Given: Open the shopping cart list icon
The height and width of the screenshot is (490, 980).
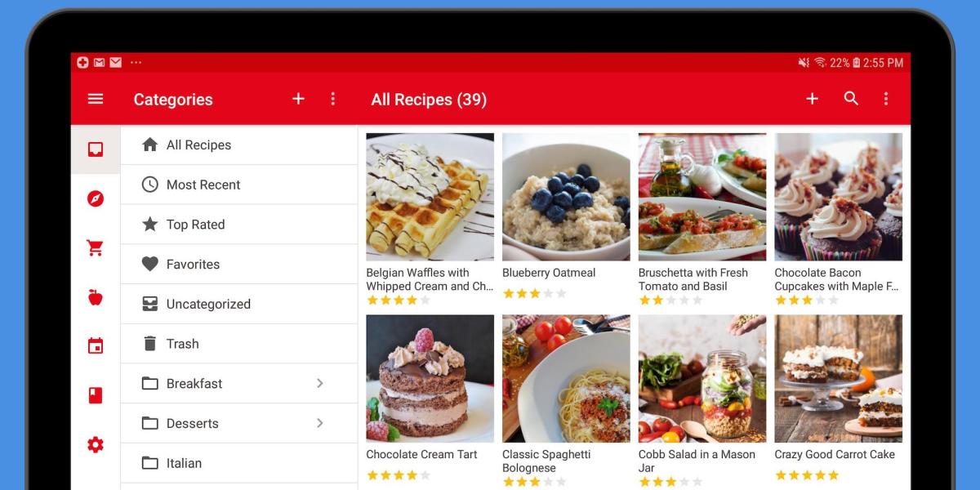Looking at the screenshot, I should 96,248.
